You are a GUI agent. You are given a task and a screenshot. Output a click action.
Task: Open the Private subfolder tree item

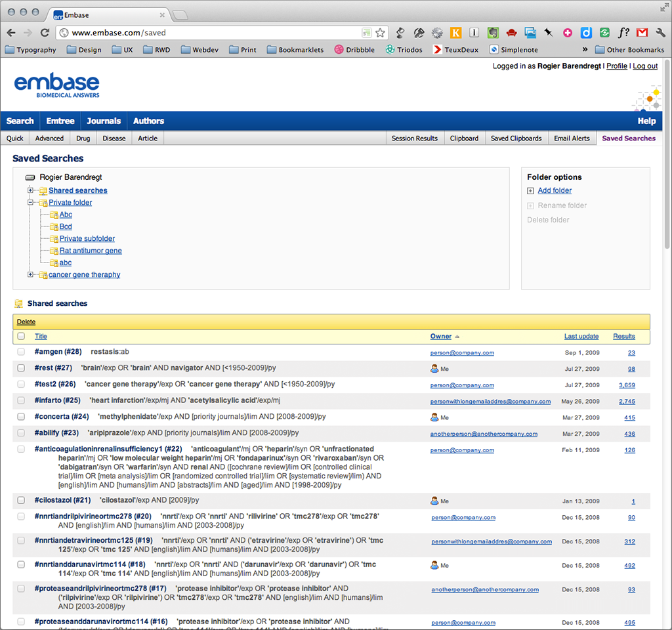[x=87, y=239]
